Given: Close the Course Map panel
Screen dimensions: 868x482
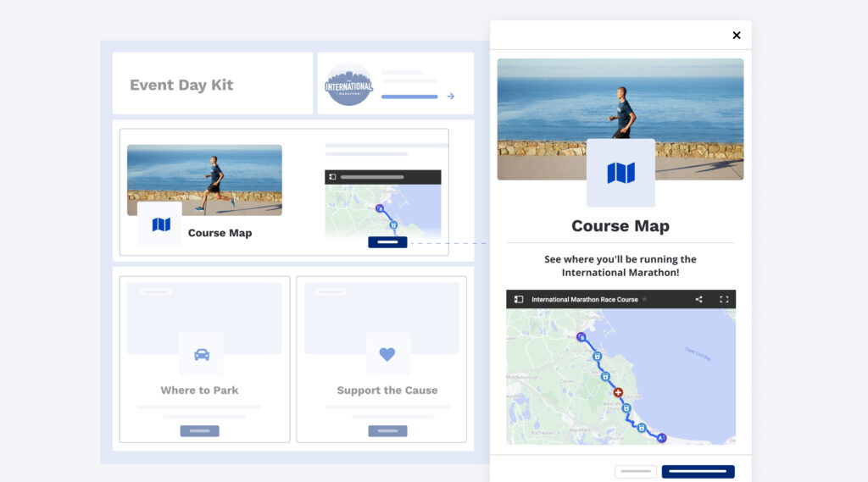Looking at the screenshot, I should (x=736, y=35).
